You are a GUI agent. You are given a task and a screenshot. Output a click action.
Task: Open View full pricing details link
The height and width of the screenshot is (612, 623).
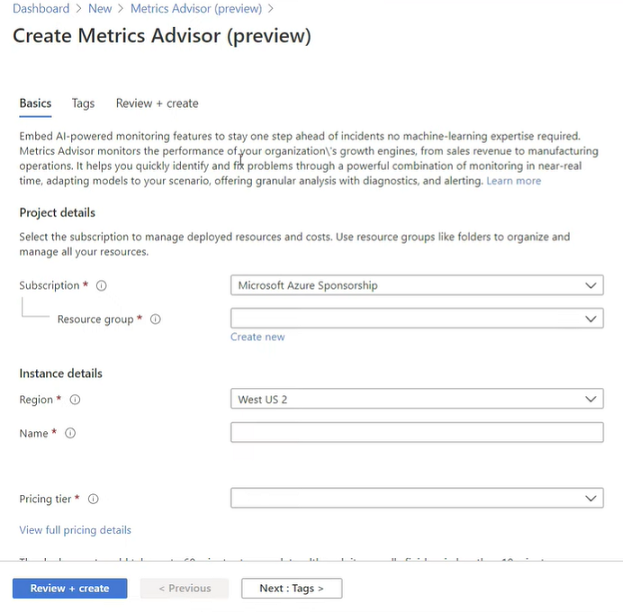click(x=75, y=530)
